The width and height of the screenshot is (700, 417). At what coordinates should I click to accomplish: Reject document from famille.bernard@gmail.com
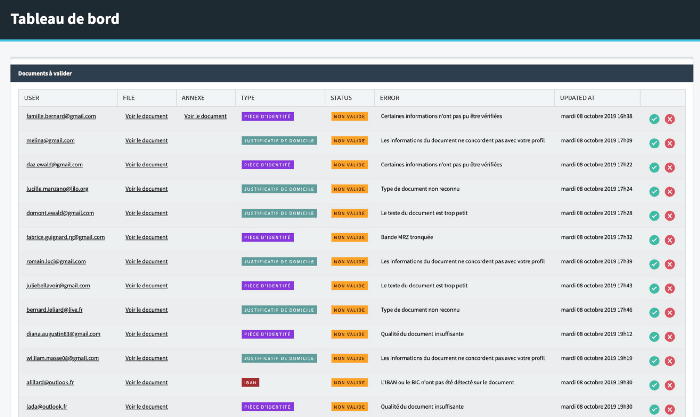(x=670, y=119)
